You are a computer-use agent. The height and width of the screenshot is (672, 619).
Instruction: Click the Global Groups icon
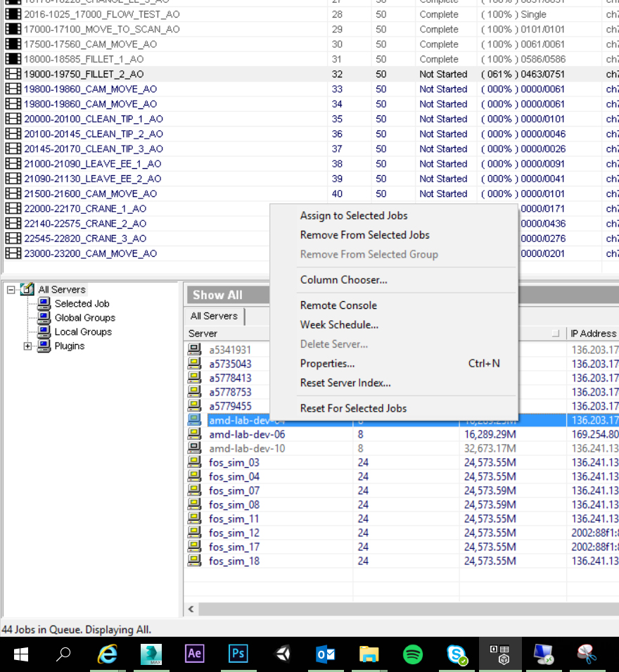pyautogui.click(x=42, y=317)
